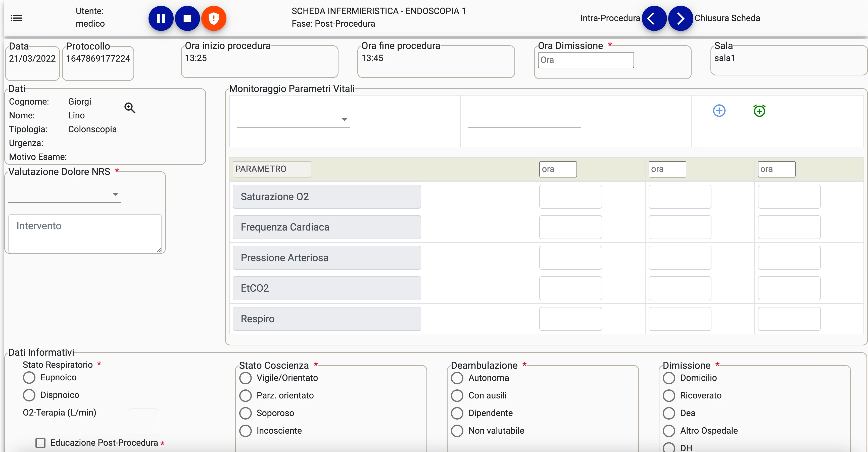The image size is (868, 452).
Task: Check the Educazione Post-Procedura checkbox
Action: point(40,443)
